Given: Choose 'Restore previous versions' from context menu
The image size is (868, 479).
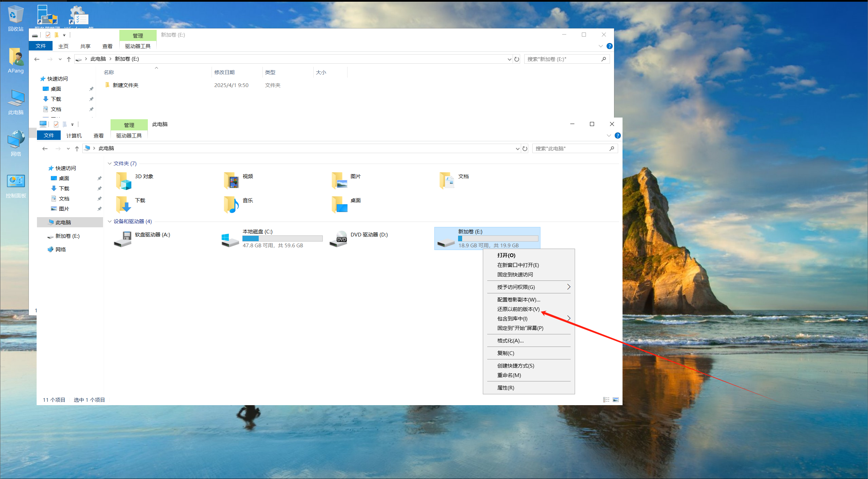Looking at the screenshot, I should tap(518, 309).
